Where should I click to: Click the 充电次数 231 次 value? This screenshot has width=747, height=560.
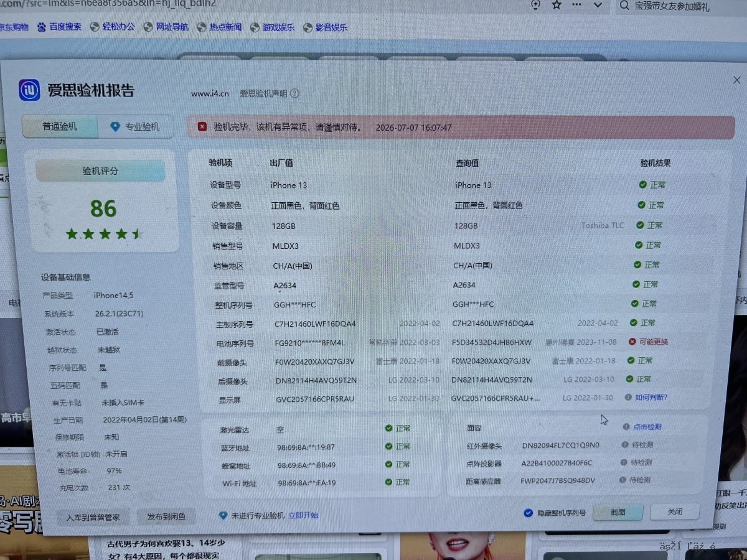point(119,488)
